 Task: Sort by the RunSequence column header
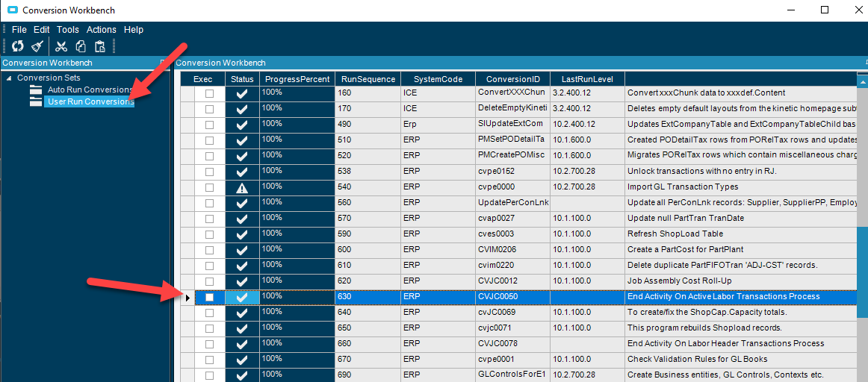pyautogui.click(x=368, y=79)
